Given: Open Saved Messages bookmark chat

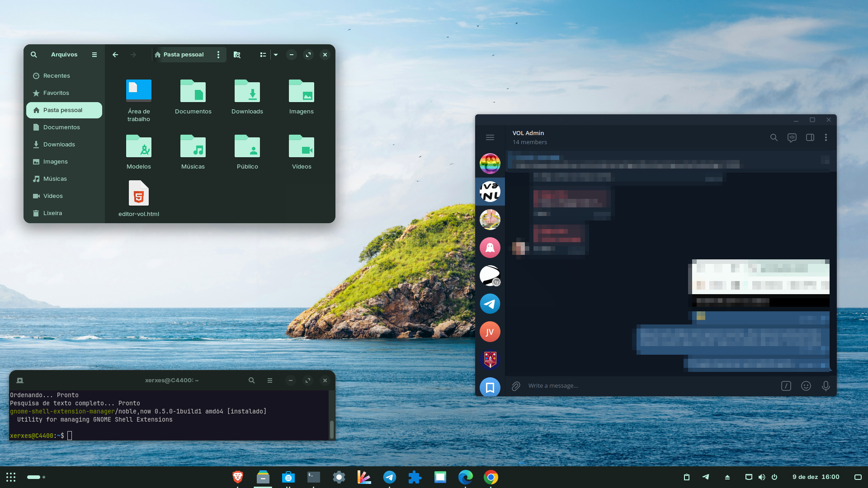Looking at the screenshot, I should 490,387.
